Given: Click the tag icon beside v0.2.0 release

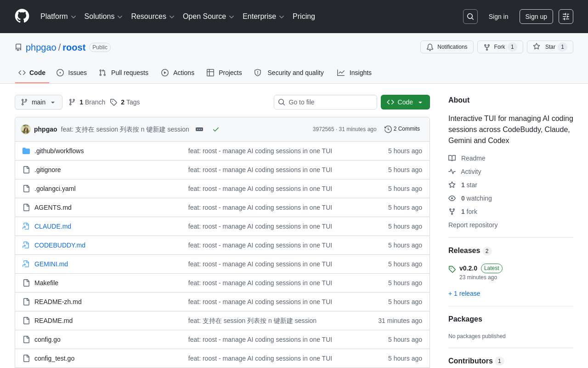Looking at the screenshot, I should point(452,269).
